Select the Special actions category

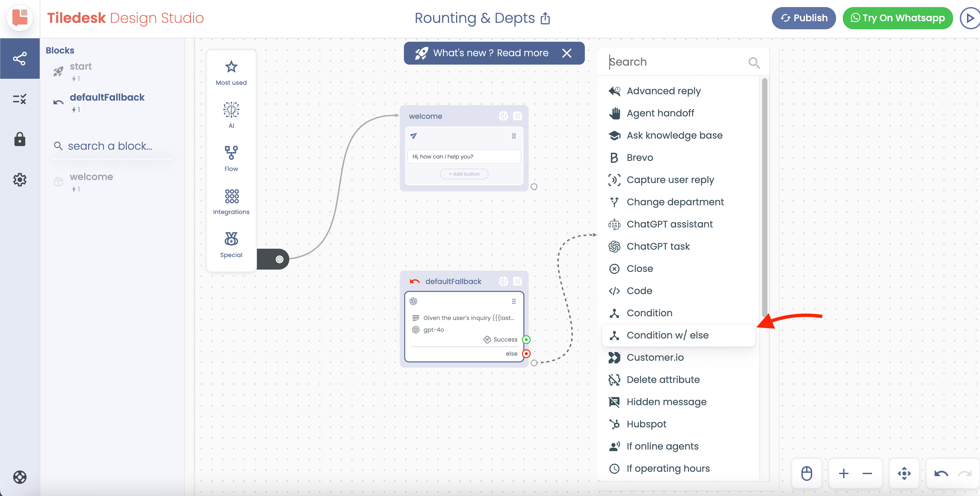coord(231,245)
